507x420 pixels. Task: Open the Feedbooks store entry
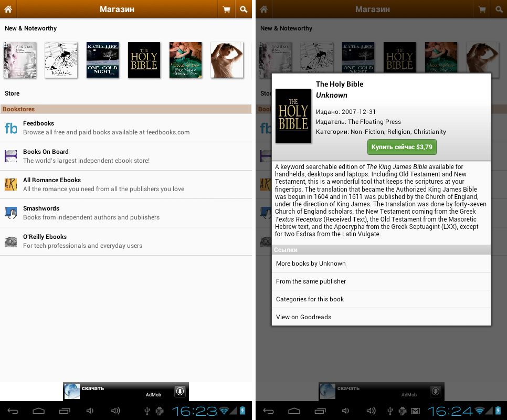[x=126, y=128]
